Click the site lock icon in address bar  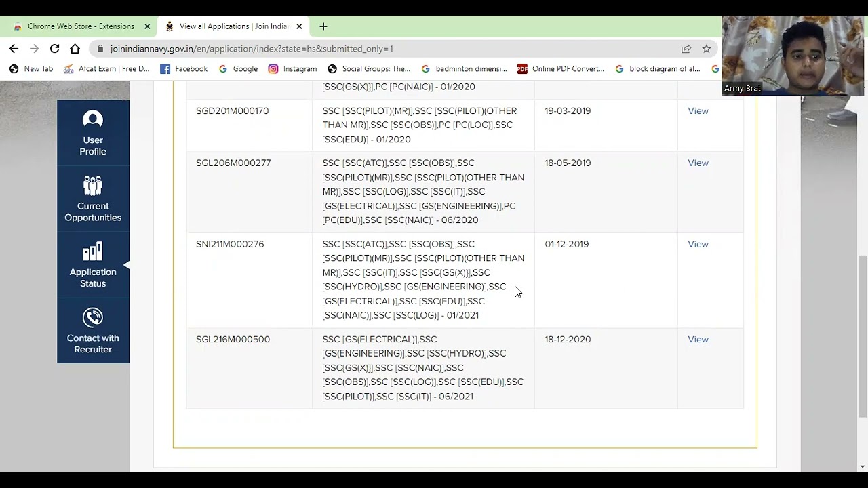[x=100, y=49]
